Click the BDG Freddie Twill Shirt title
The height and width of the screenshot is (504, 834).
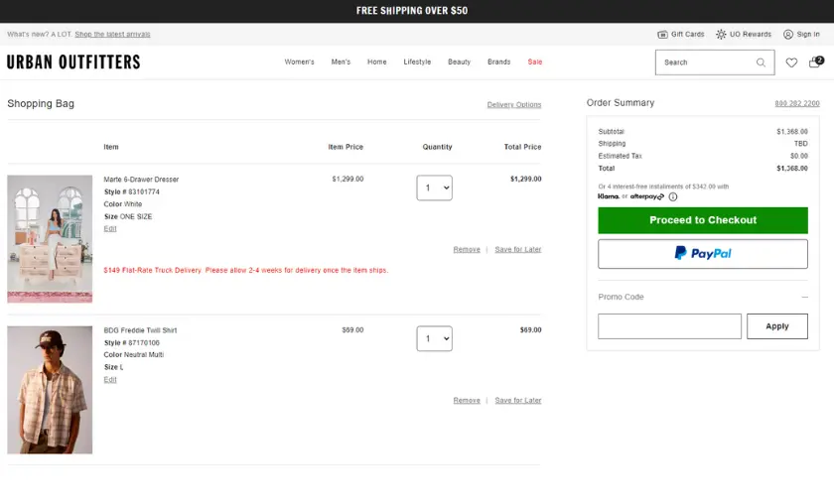click(140, 330)
